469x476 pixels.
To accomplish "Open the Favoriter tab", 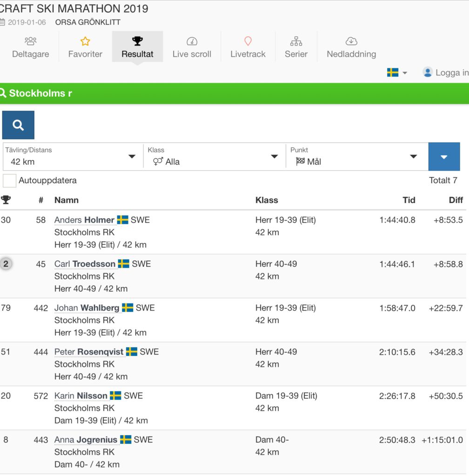I will (85, 47).
